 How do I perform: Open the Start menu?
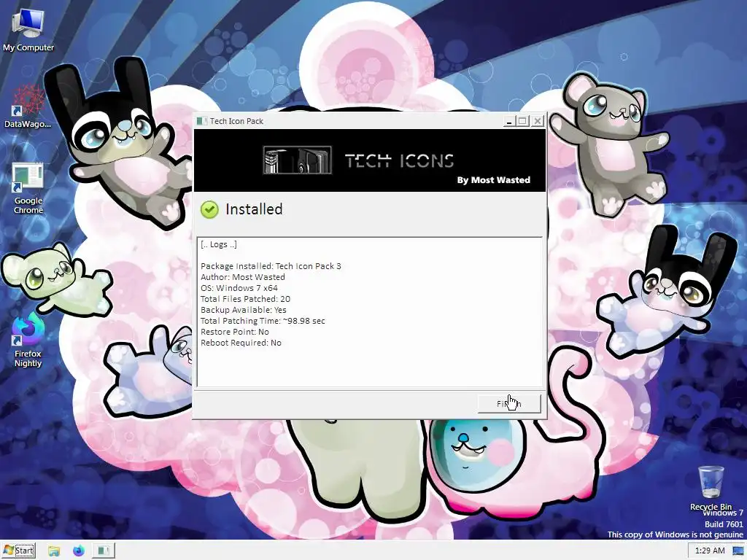pyautogui.click(x=19, y=551)
